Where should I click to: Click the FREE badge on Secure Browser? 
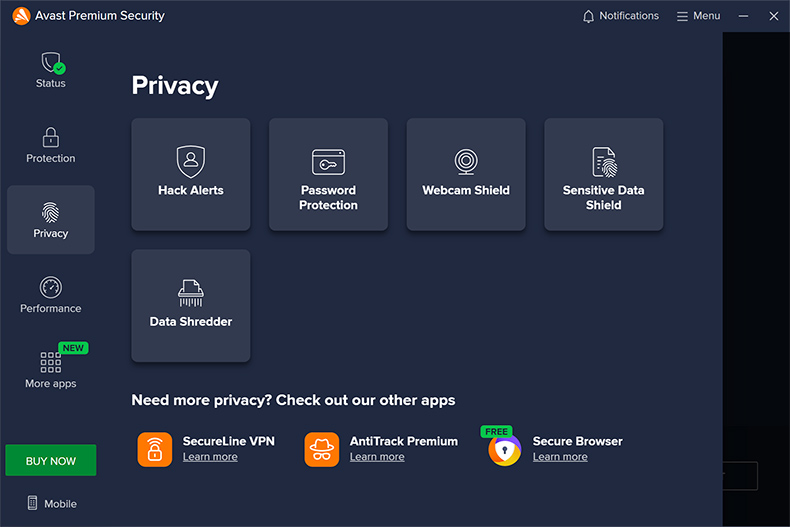[496, 432]
